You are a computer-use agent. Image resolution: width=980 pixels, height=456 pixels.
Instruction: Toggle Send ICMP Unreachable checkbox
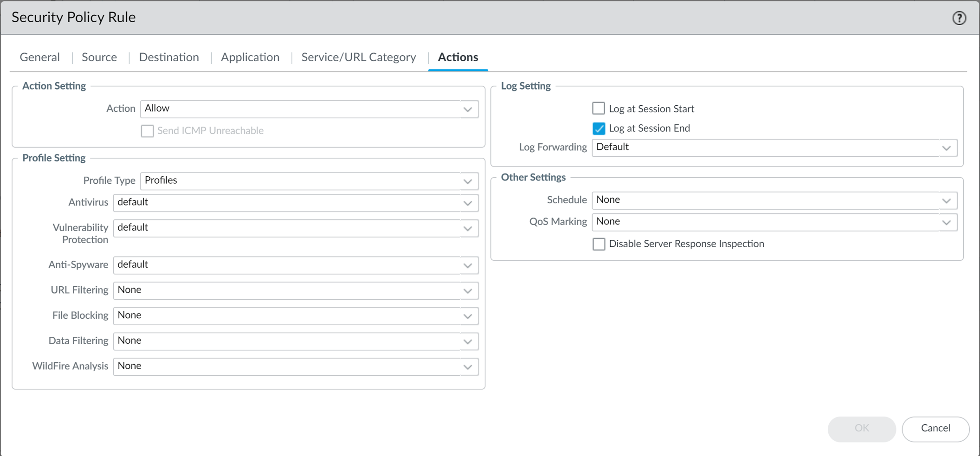(147, 131)
